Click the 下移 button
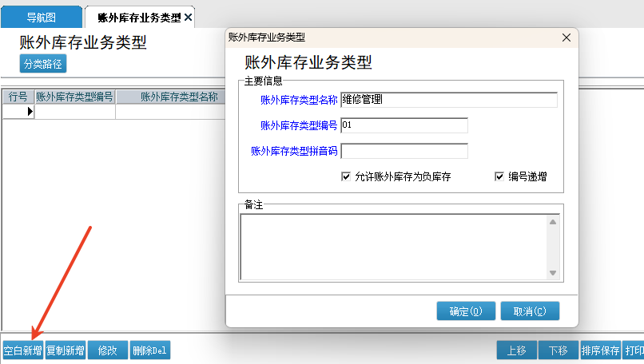This screenshot has width=644, height=364. [558, 350]
